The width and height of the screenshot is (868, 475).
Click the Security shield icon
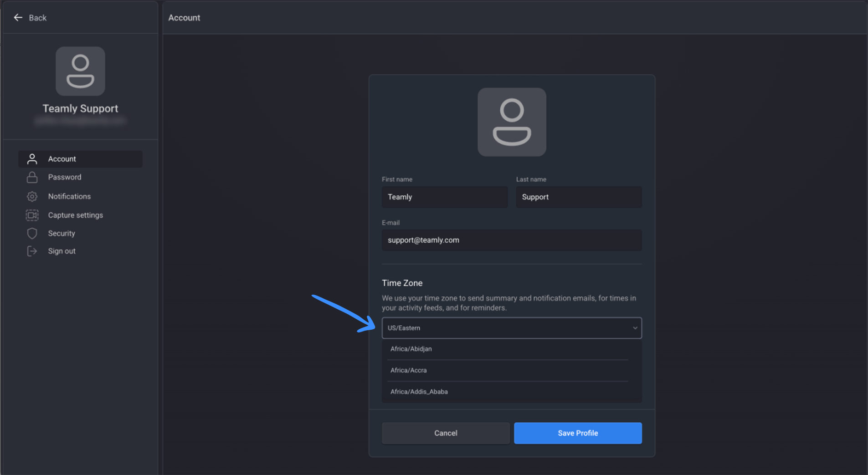32,233
